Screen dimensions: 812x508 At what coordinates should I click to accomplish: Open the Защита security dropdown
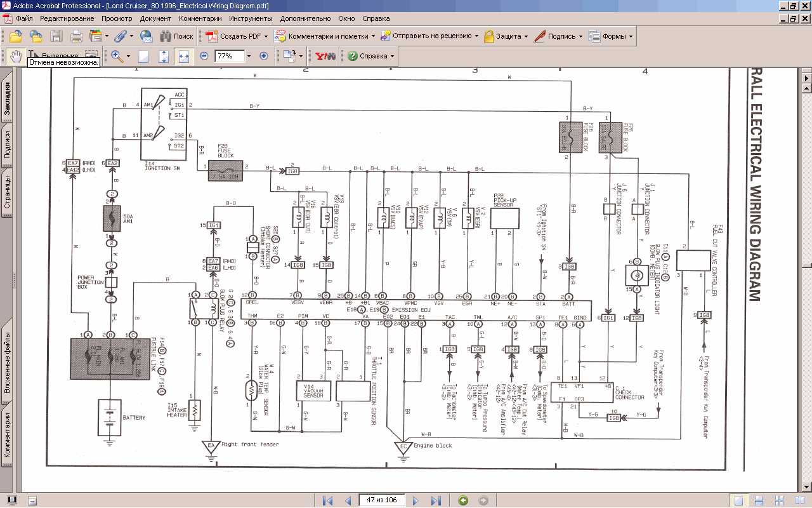click(x=526, y=36)
